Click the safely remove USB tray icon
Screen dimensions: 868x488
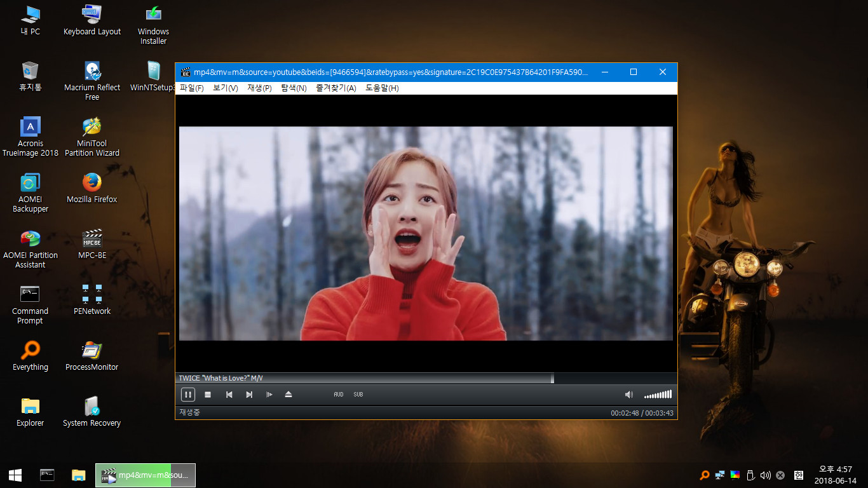pos(750,475)
